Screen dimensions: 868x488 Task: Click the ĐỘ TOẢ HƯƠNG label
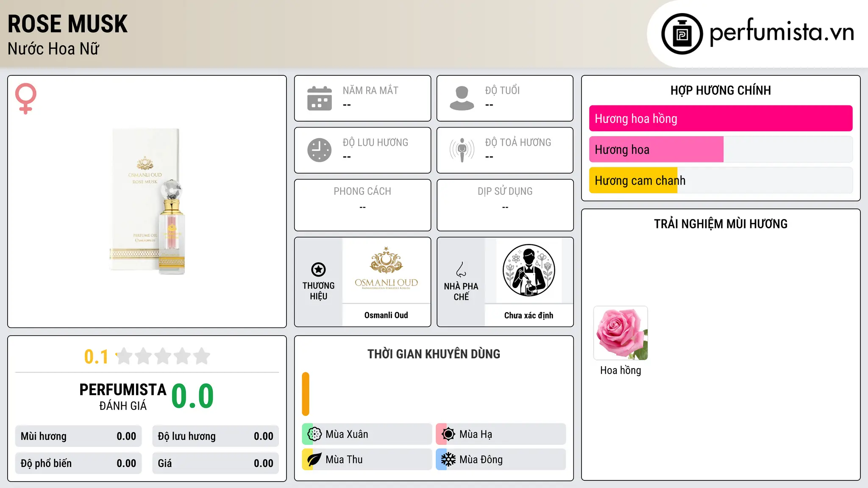(518, 142)
